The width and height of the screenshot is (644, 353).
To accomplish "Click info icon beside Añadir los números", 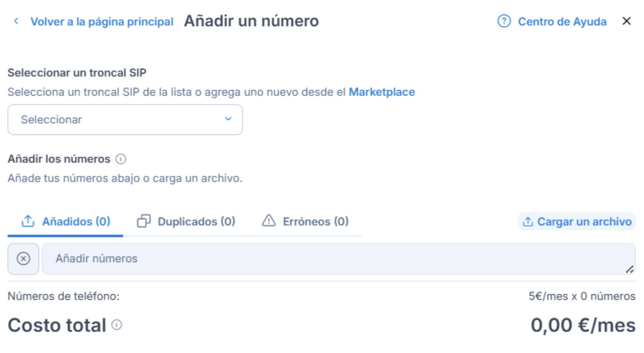I will [121, 159].
